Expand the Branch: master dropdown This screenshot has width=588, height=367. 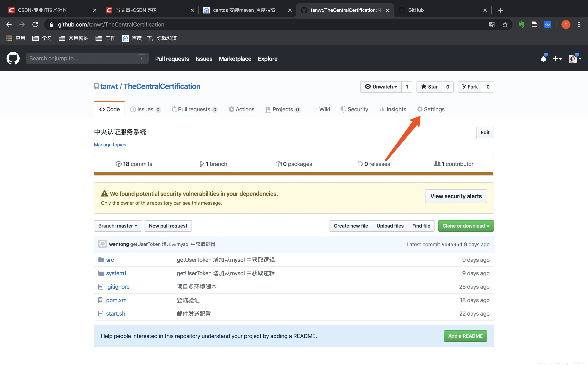coord(118,226)
